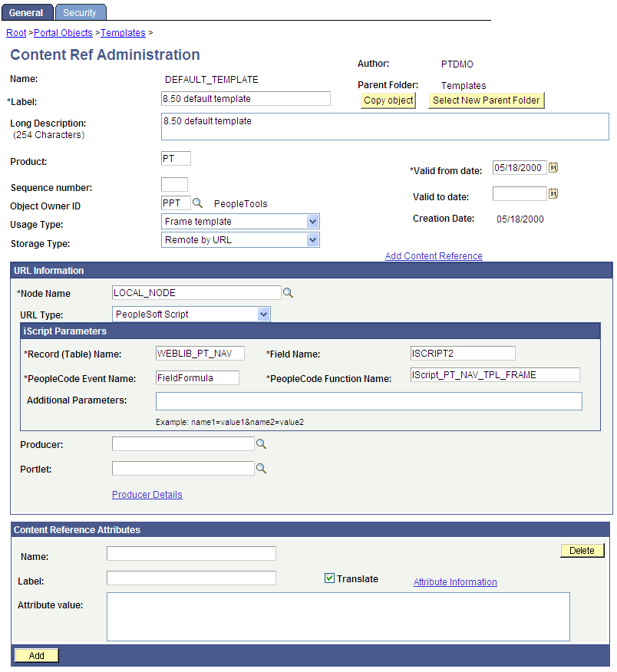Open the Add Content Reference link

coord(433,256)
